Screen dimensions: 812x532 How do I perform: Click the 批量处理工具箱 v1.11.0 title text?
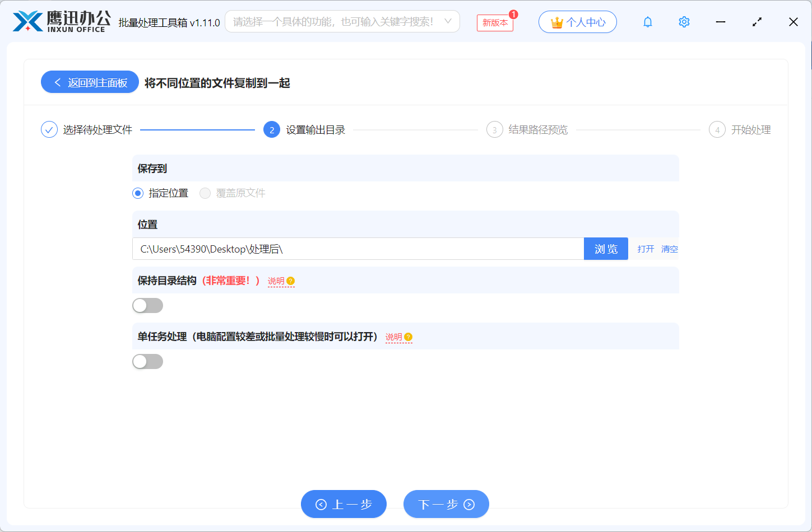tap(169, 22)
